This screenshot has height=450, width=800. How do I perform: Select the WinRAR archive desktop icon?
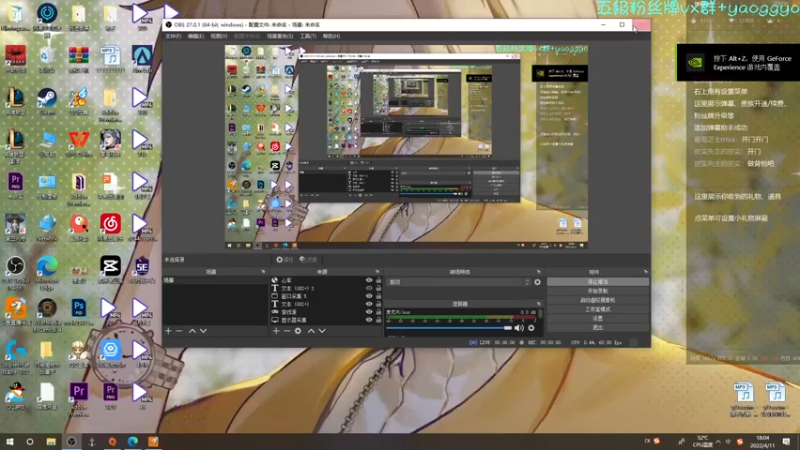point(79,59)
